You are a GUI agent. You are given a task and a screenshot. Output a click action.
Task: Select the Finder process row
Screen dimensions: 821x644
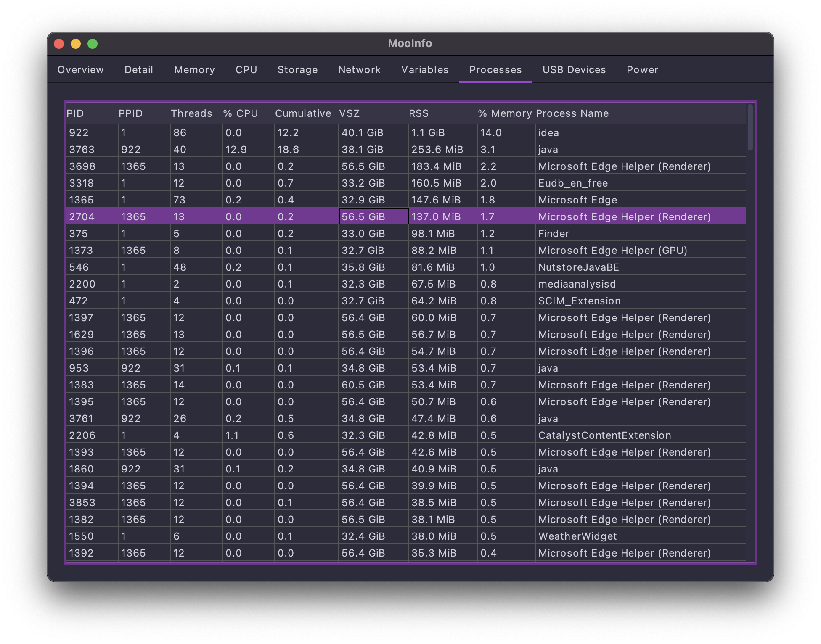coord(406,233)
